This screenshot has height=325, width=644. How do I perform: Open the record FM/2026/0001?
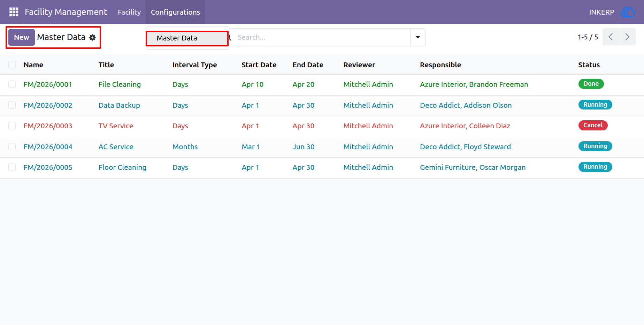(48, 84)
